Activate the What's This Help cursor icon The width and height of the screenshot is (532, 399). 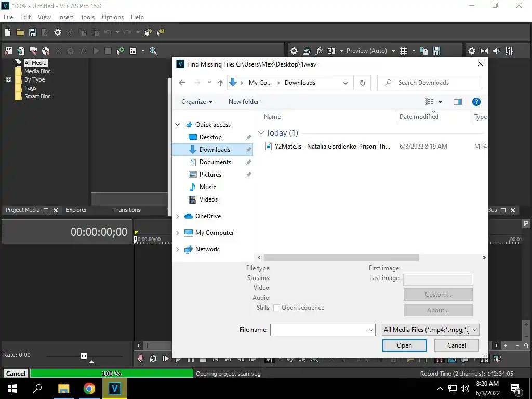pos(160,32)
